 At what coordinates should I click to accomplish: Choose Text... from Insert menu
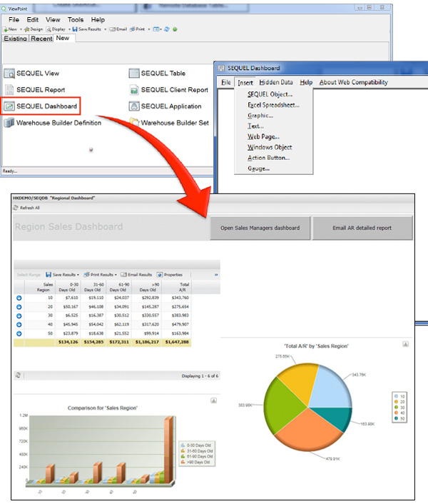[255, 126]
